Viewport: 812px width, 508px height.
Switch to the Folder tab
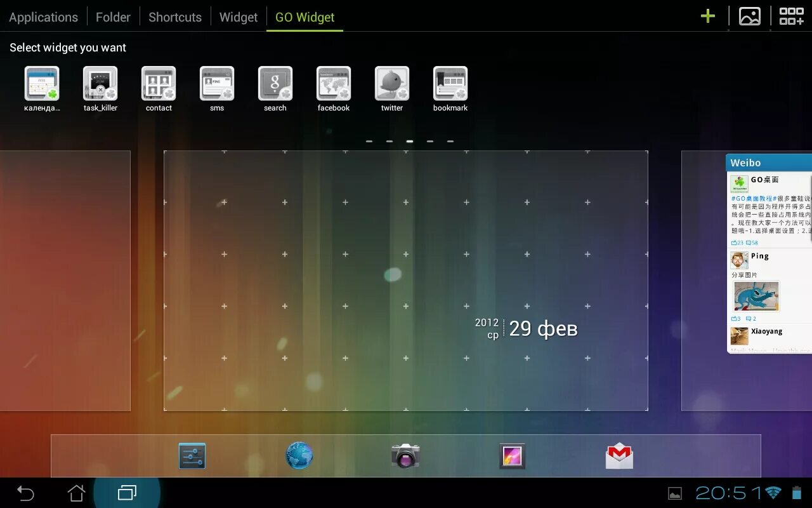[113, 17]
